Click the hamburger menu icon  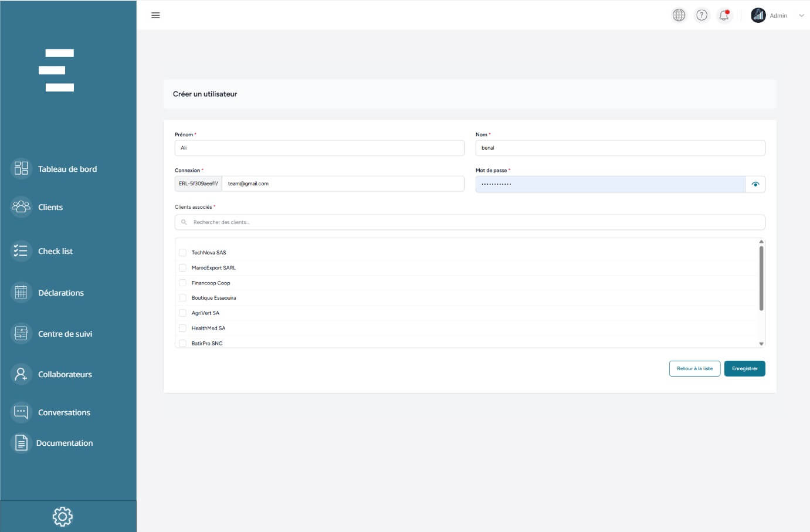coord(155,15)
